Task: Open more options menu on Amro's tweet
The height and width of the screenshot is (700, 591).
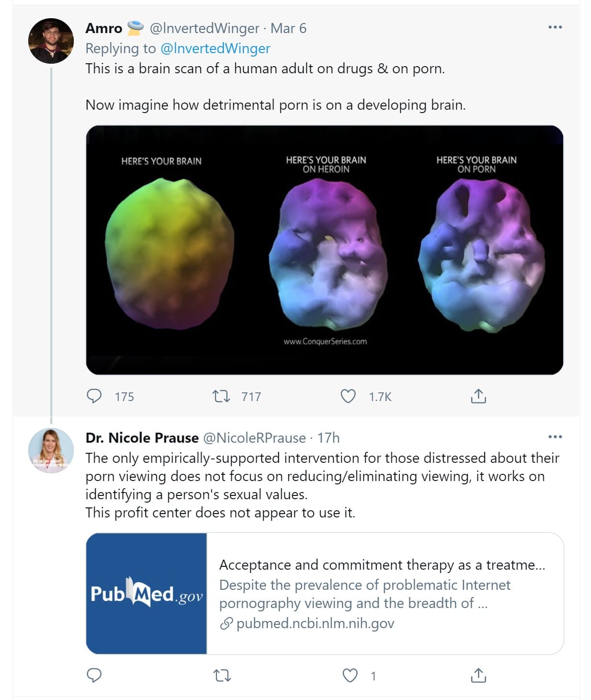Action: coord(555,27)
